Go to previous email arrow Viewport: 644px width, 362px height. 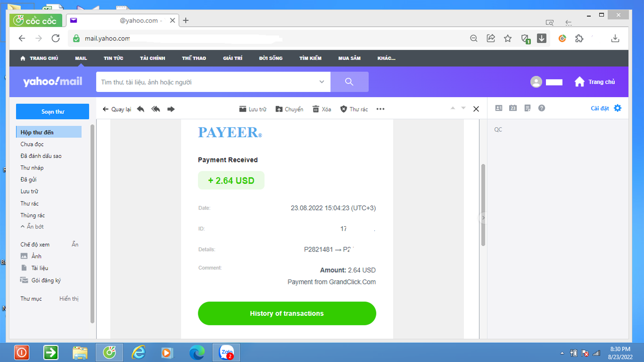coord(452,108)
